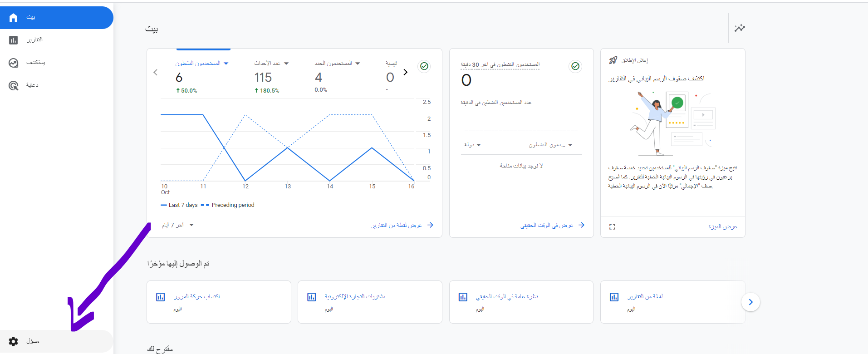868x354 pixels.
Task: Click green check status on metrics card
Action: (424, 66)
